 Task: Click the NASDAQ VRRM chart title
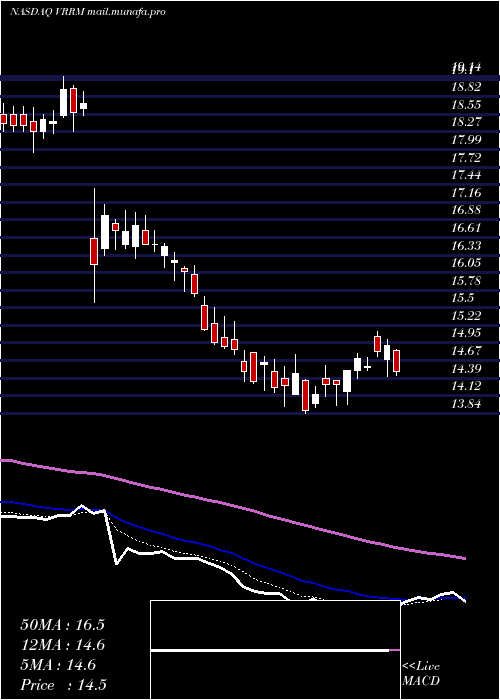88,12
